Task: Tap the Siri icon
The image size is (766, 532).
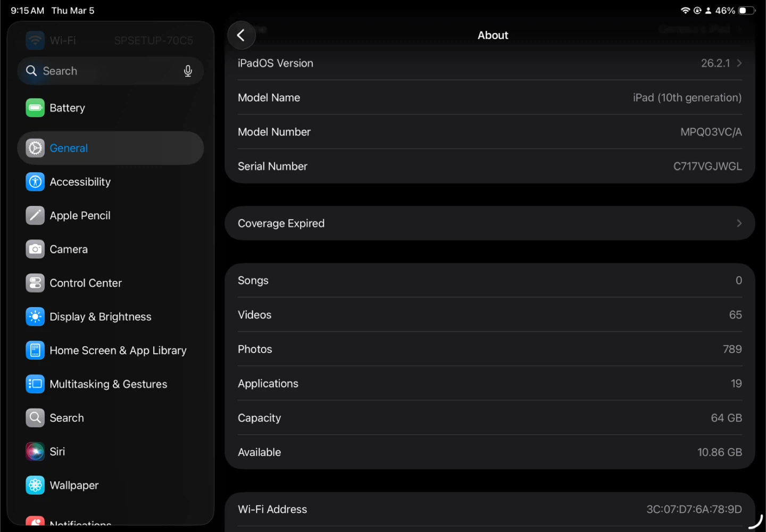Action: pyautogui.click(x=35, y=451)
